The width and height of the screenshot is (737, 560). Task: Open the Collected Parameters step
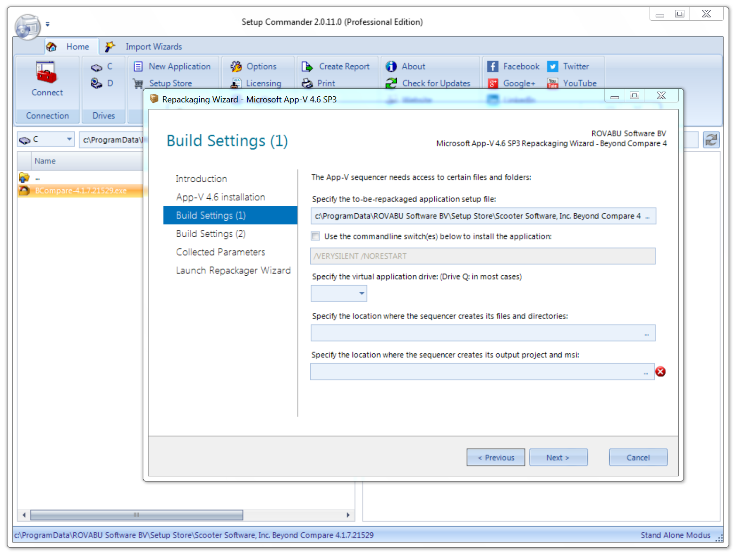(220, 252)
